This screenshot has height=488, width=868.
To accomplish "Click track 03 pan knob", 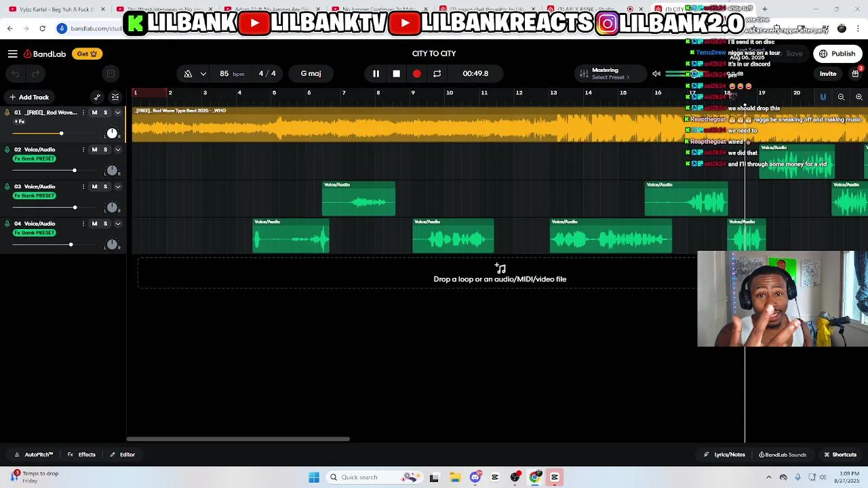I will [112, 207].
